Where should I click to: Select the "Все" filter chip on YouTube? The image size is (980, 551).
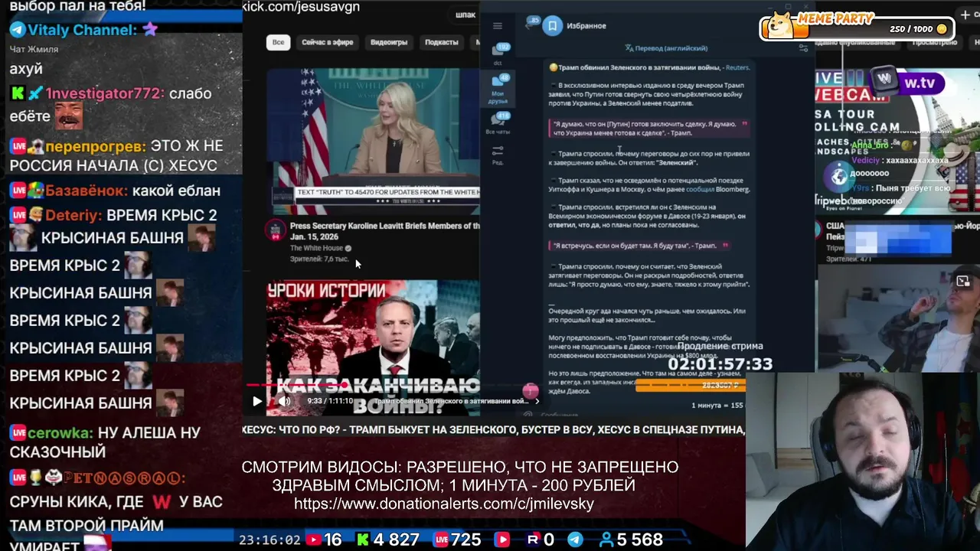pos(278,42)
